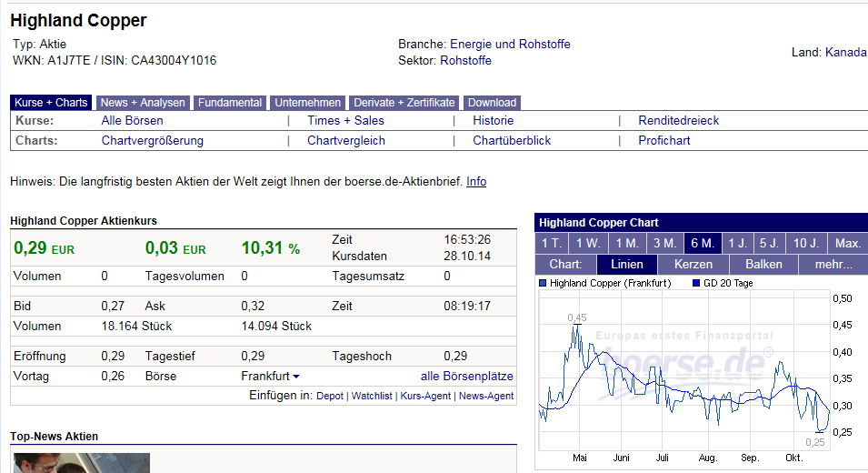Set chart period to 1 W.
Screen dimensions: 868x473
[588, 243]
